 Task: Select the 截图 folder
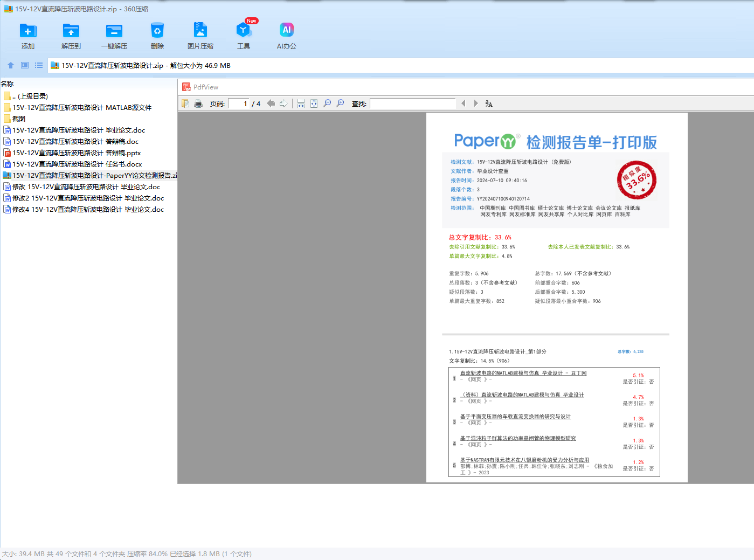15,119
